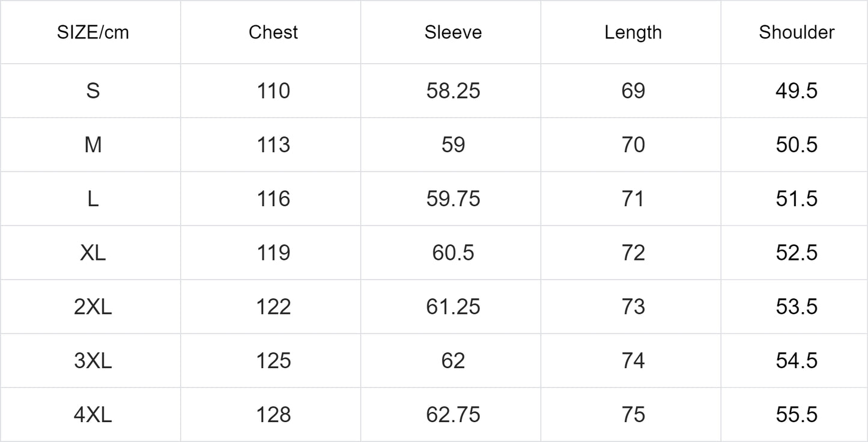The width and height of the screenshot is (868, 442).
Task: Select chest value 122 for 2XL
Action: coord(273,307)
